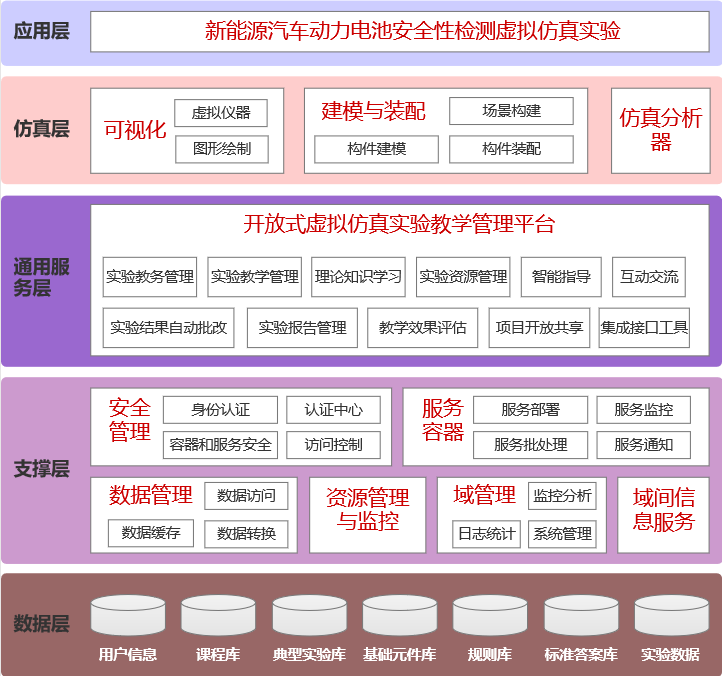Image resolution: width=722 pixels, height=676 pixels.
Task: Select the 图形绘制 box
Action: [x=221, y=150]
